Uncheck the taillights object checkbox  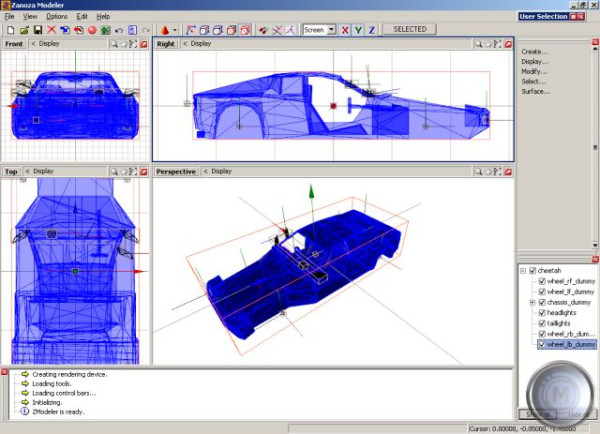pos(542,323)
